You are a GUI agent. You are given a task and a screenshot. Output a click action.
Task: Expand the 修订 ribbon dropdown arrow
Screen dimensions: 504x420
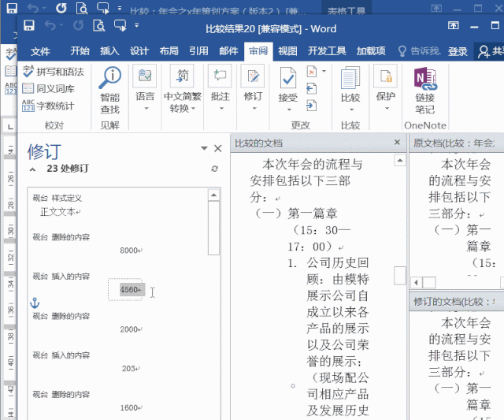[254, 109]
